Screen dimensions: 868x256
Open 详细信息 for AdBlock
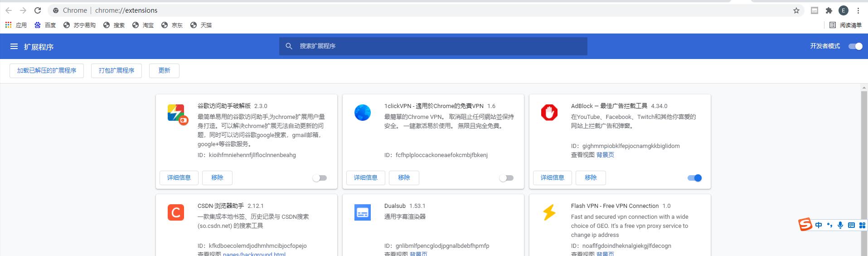coord(553,177)
